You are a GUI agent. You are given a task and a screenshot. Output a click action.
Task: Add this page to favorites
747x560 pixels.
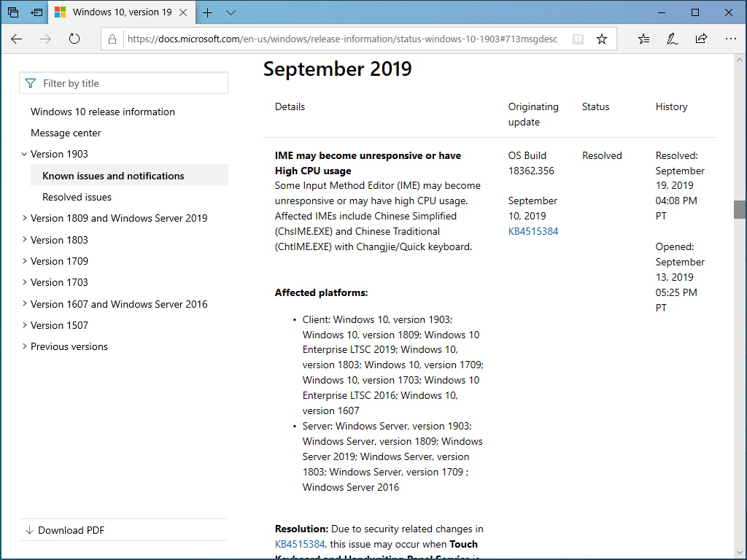pyautogui.click(x=603, y=39)
